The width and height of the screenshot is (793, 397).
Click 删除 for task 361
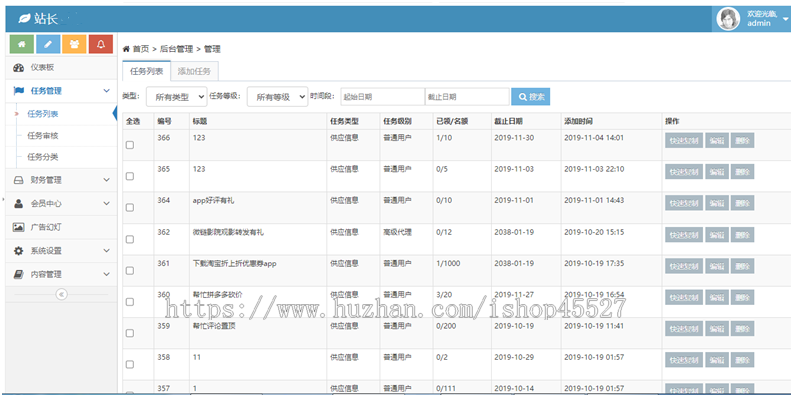tap(742, 266)
